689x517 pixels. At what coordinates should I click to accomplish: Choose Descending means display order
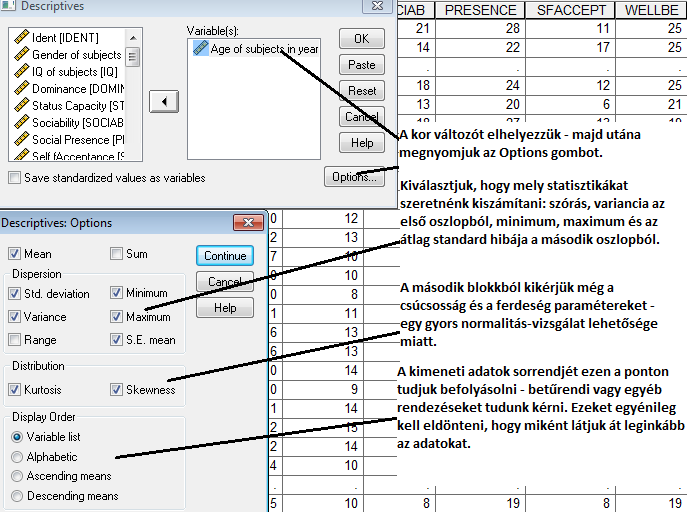point(17,496)
